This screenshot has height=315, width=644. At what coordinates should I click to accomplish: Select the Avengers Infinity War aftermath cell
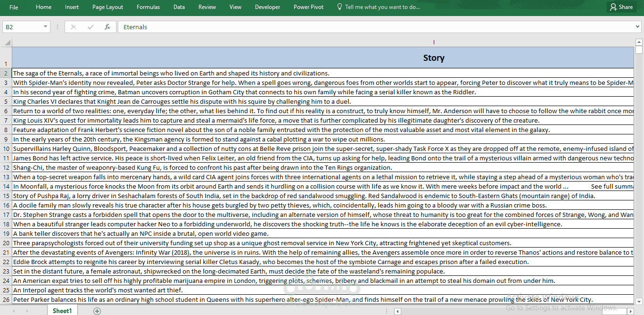[322, 252]
